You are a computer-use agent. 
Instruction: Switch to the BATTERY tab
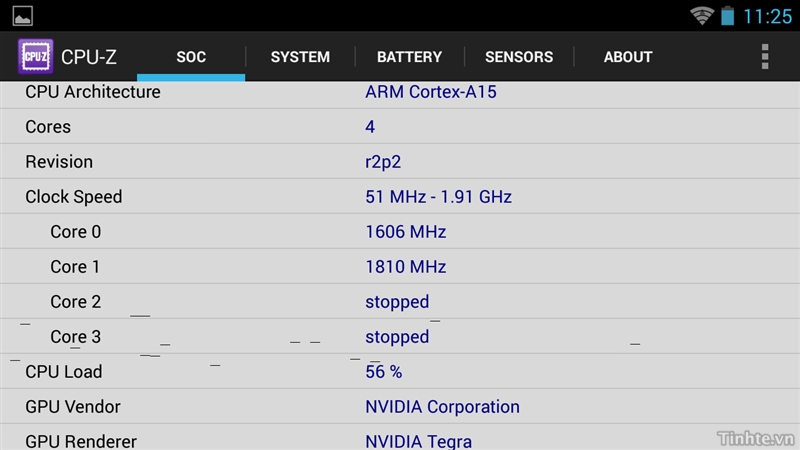[409, 57]
